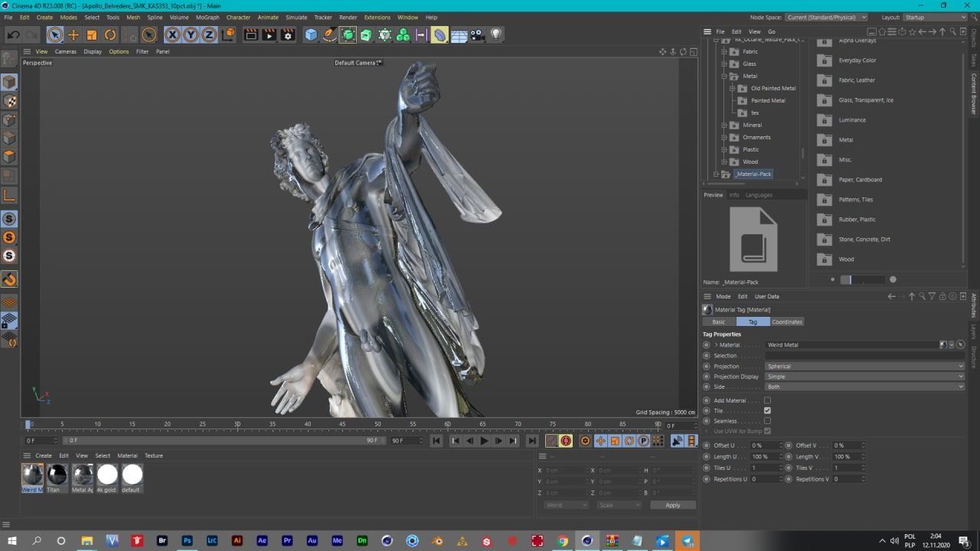Click the timeline ruler at frame 45
Viewport: 980px width, 551px height.
point(342,424)
